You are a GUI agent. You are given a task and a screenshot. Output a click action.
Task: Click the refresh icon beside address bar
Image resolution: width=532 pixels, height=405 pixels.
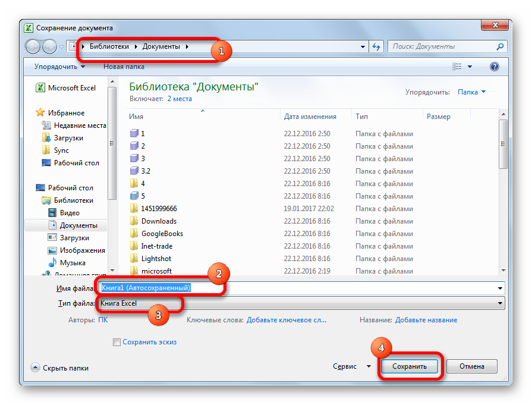click(x=376, y=46)
